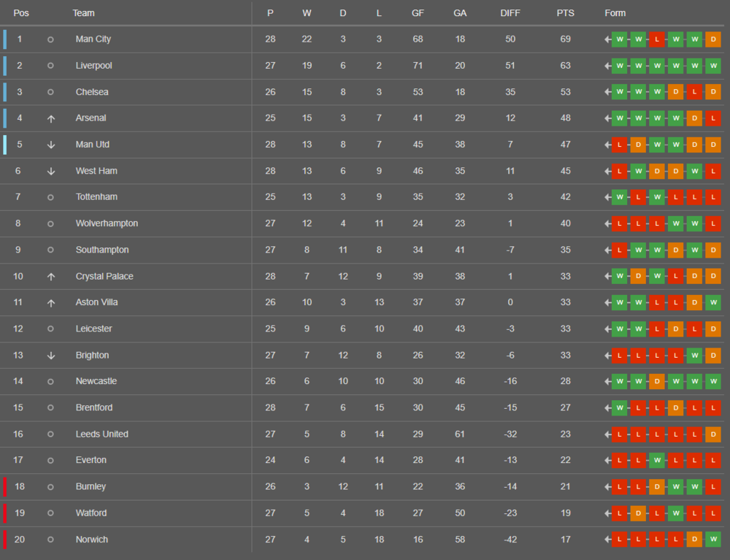730x560 pixels.
Task: Click Arsenal's upward movement arrow icon
Action: click(x=51, y=119)
